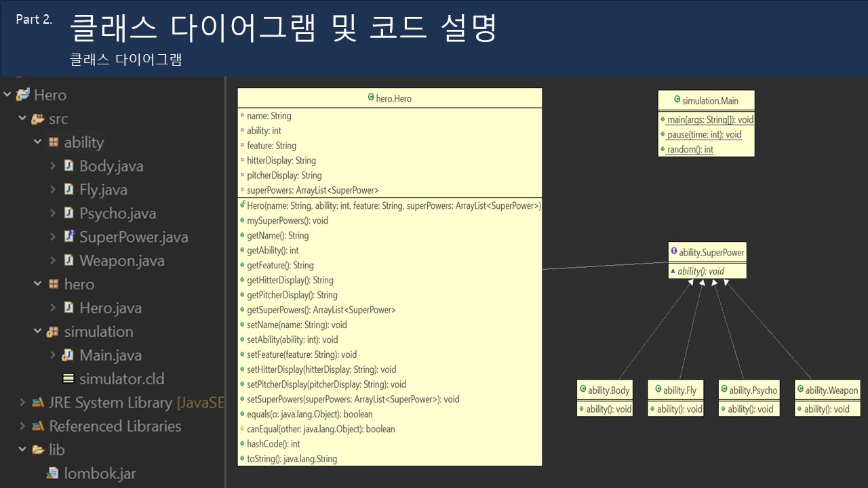
Task: Select main(args: String[]) in simulation.Main
Action: [710, 120]
